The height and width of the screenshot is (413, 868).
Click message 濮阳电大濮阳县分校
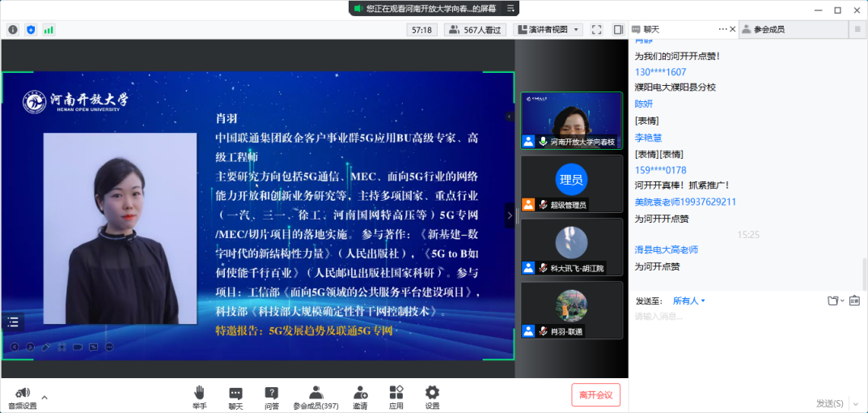click(x=675, y=87)
